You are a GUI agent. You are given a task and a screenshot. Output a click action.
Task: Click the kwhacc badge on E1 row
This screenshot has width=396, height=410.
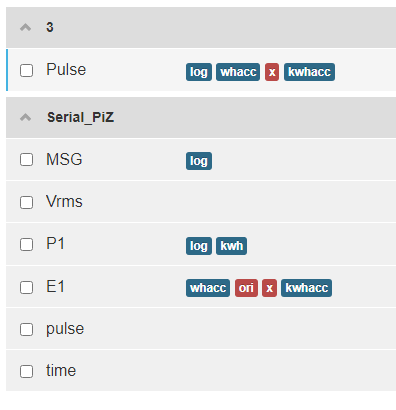[x=306, y=288]
